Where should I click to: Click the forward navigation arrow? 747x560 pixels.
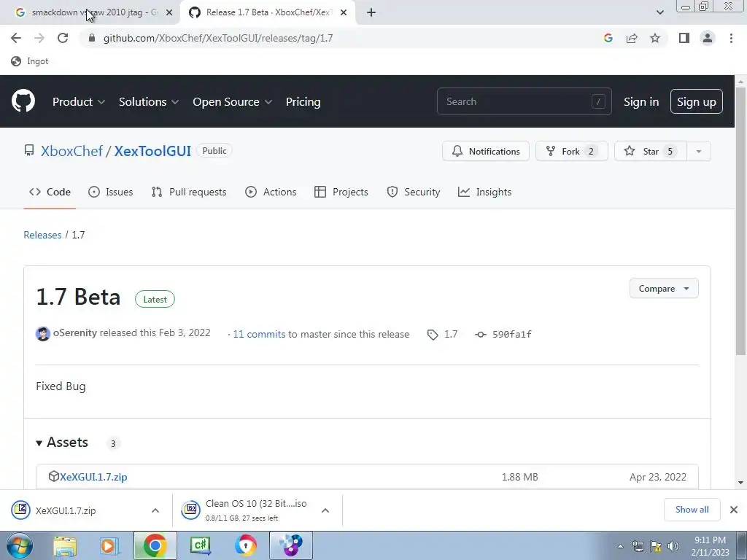coord(39,38)
